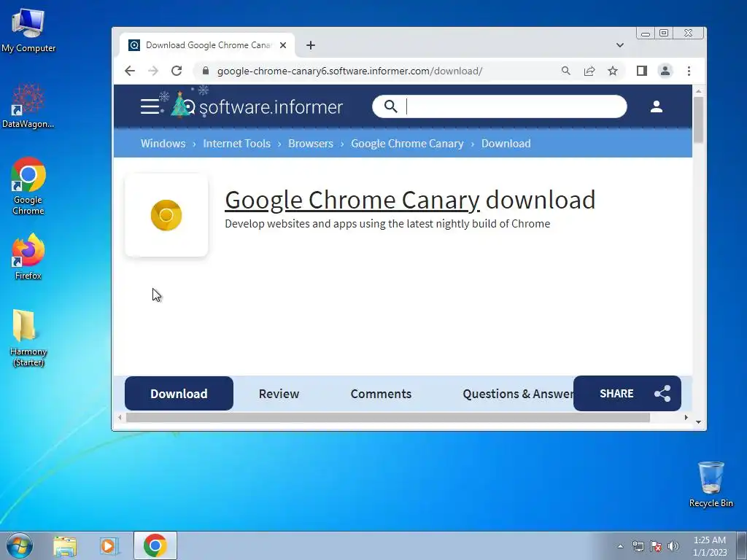Click the volume speaker tray icon
This screenshot has width=747, height=560.
point(673,546)
